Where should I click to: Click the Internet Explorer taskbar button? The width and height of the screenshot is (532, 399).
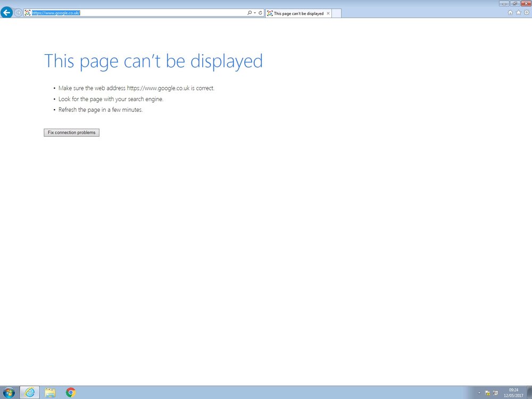[x=30, y=393]
